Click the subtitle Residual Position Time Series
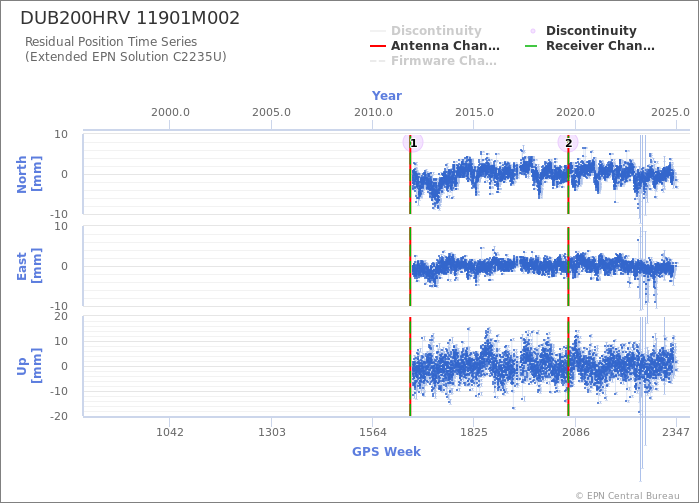Screen dimensions: 700x504 click(x=111, y=42)
